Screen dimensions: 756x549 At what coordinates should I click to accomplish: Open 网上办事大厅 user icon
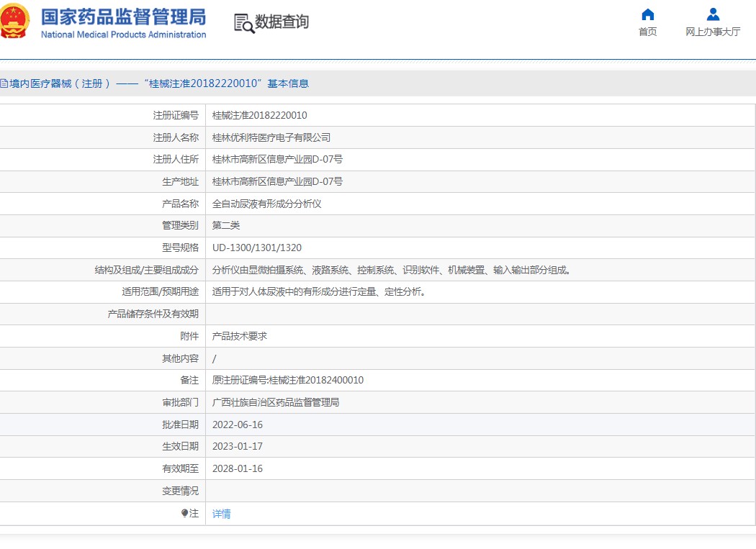coord(713,14)
